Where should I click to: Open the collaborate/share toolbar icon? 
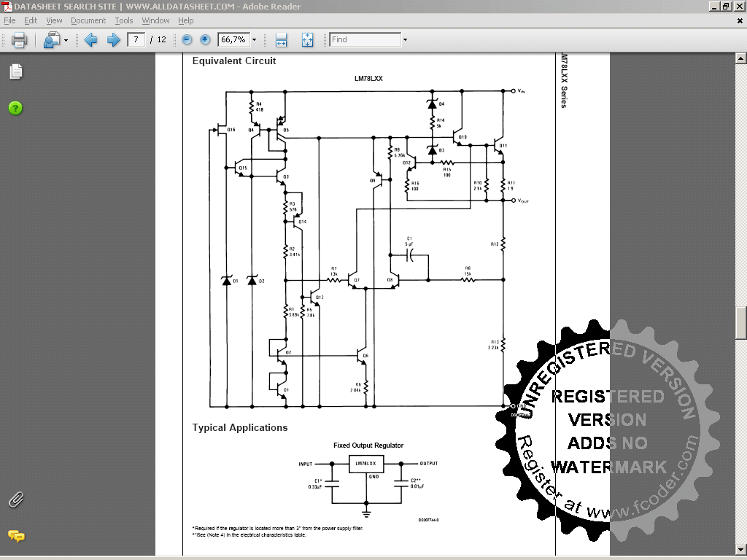[52, 39]
